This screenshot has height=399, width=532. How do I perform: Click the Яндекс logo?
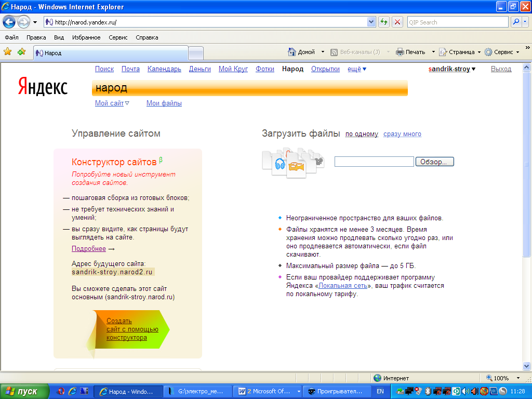[x=43, y=87]
